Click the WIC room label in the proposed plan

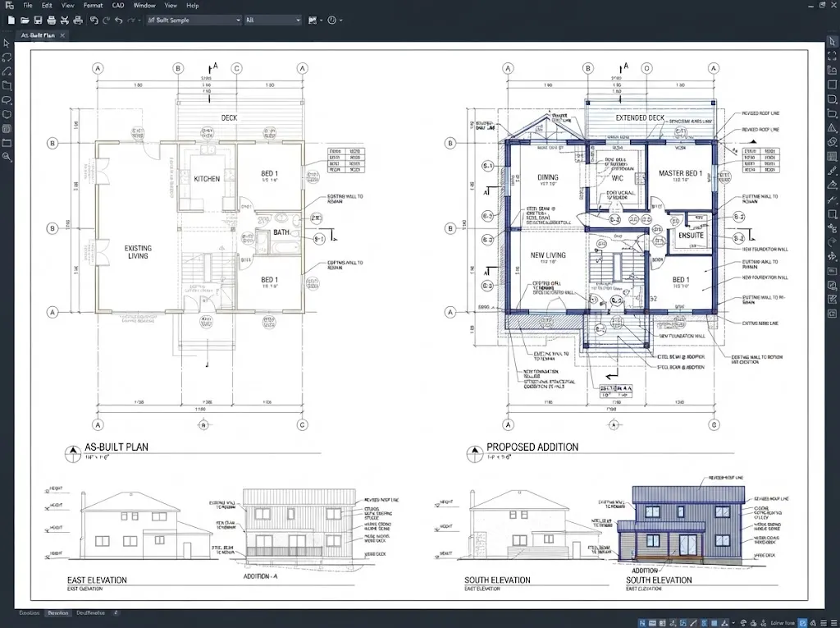(x=617, y=178)
